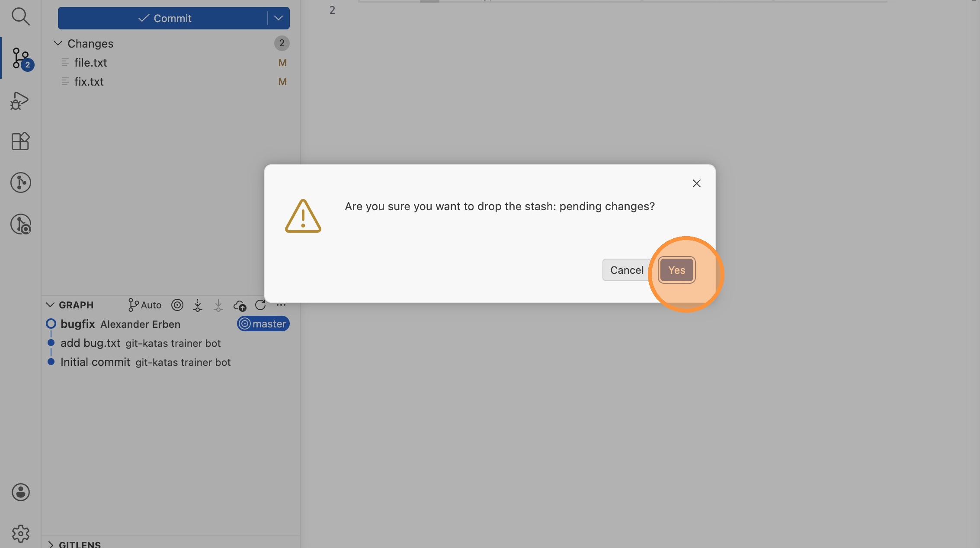Open the Extensions view icon
This screenshot has height=548, width=980.
click(x=20, y=141)
